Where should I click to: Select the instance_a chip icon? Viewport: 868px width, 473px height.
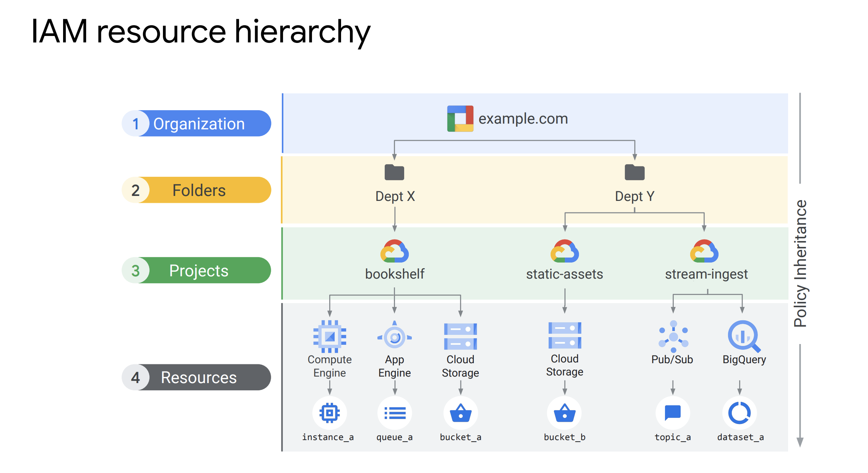point(330,413)
